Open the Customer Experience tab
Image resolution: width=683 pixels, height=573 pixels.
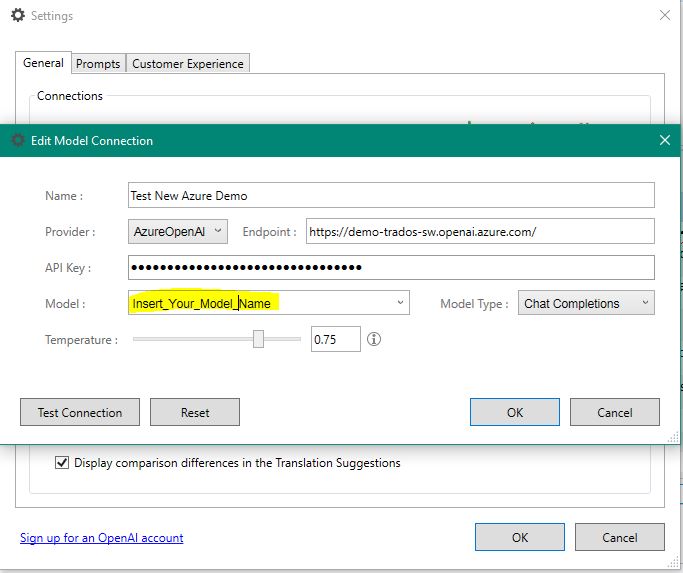(188, 64)
